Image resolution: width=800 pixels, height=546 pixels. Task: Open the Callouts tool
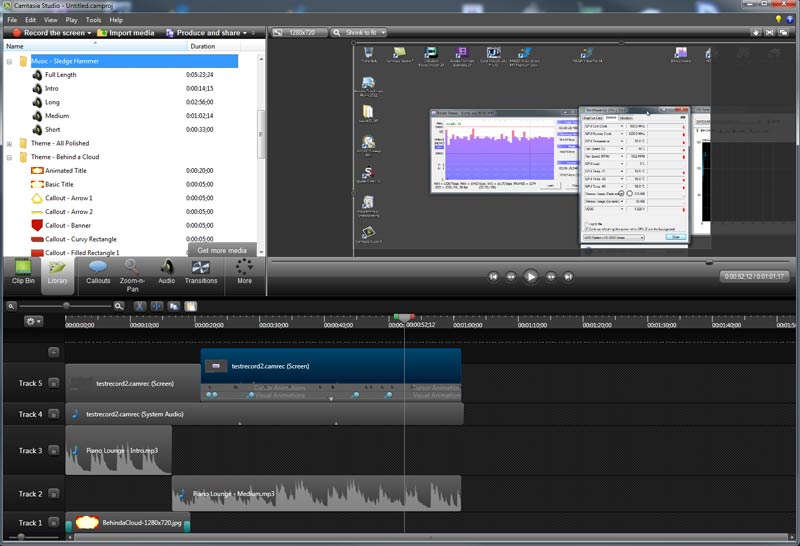98,271
